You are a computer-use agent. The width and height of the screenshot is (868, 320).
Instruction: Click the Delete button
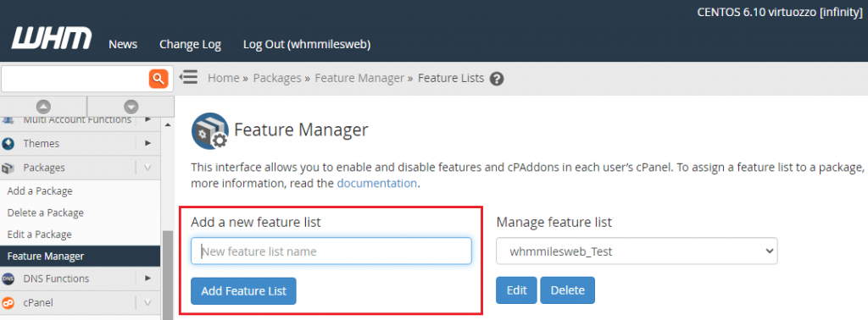pyautogui.click(x=567, y=290)
